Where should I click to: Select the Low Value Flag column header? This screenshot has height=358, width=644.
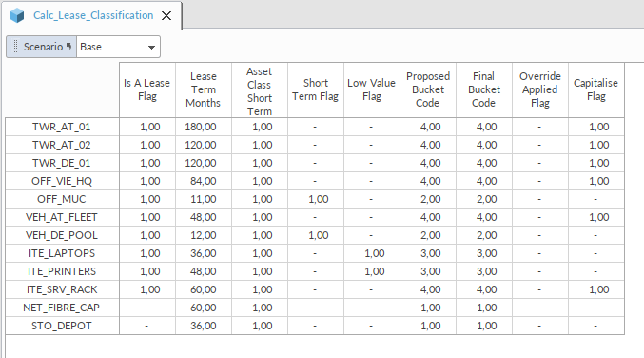[372, 89]
